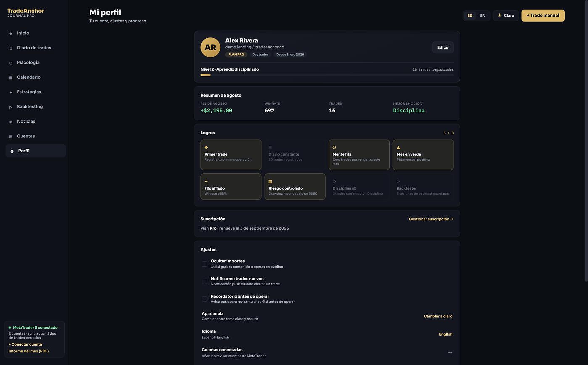Click the Cuentas conectadas settings row
The width and height of the screenshot is (588, 365).
(x=327, y=352)
